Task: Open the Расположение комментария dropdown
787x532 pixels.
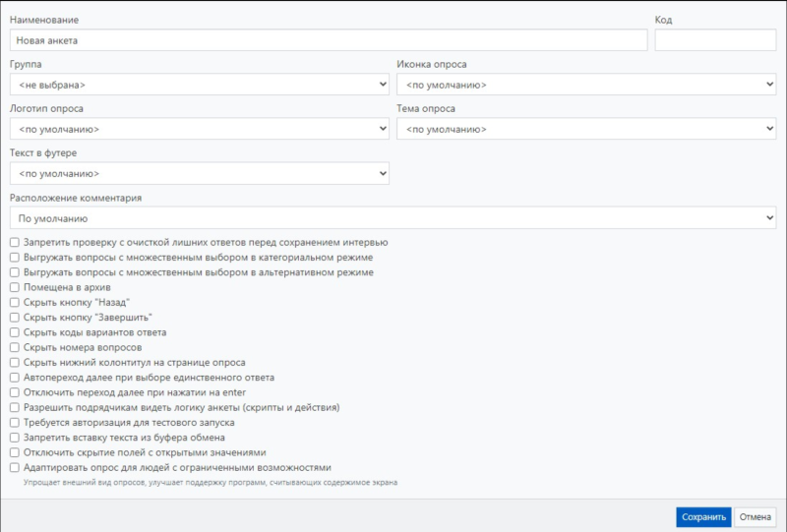Action: point(393,218)
